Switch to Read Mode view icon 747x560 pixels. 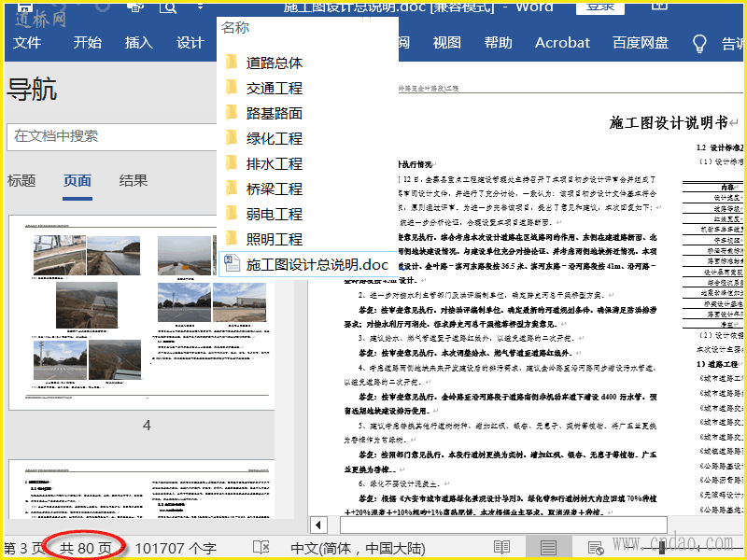[501, 548]
